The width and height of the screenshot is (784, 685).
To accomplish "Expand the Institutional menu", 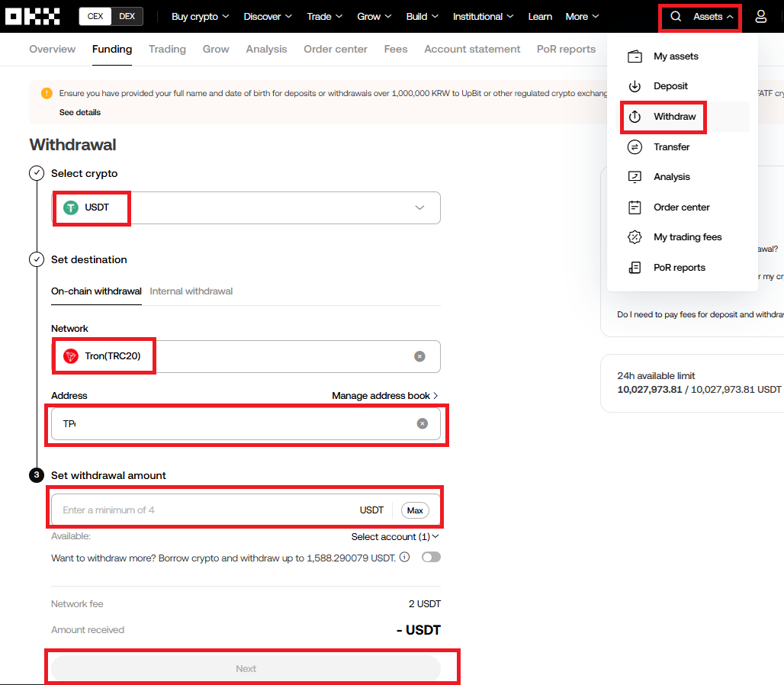I will click(483, 17).
